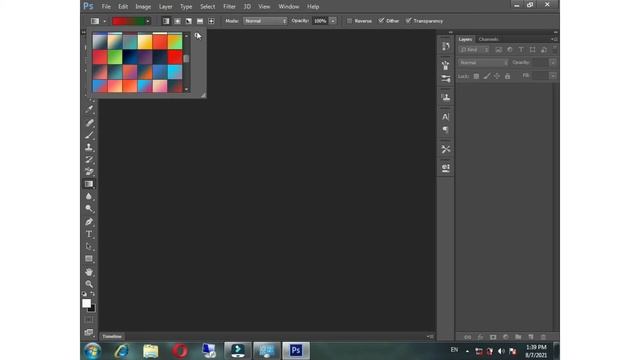The height and width of the screenshot is (360, 640).
Task: Select the Path Selection tool
Action: point(89,246)
